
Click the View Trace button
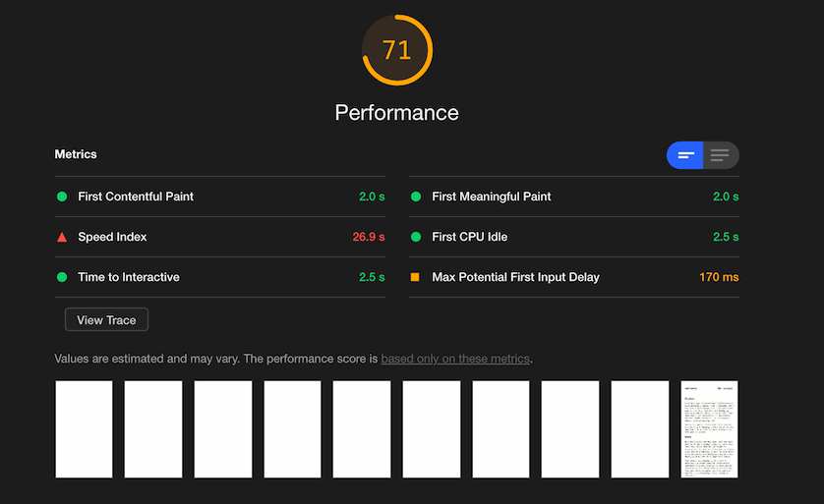pos(106,319)
